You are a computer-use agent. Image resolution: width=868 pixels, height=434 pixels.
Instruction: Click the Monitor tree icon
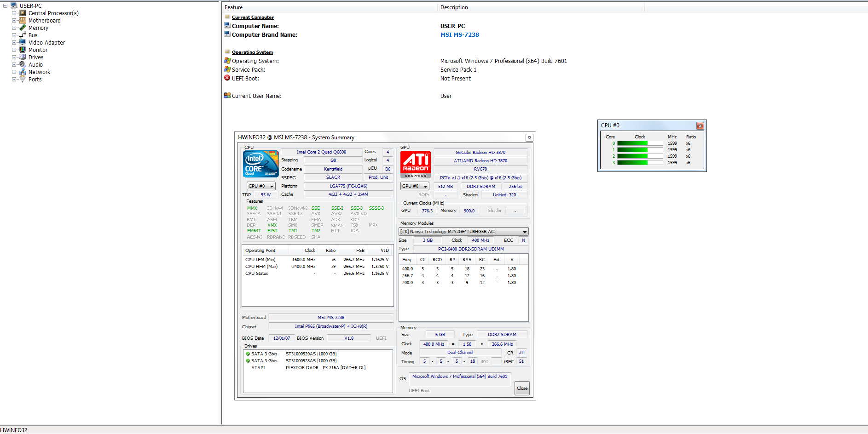[23, 50]
